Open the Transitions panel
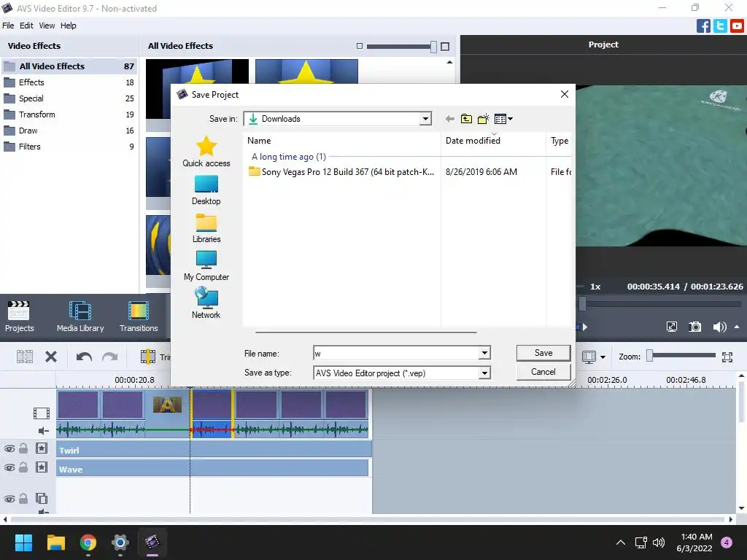The width and height of the screenshot is (747, 560). tap(139, 316)
